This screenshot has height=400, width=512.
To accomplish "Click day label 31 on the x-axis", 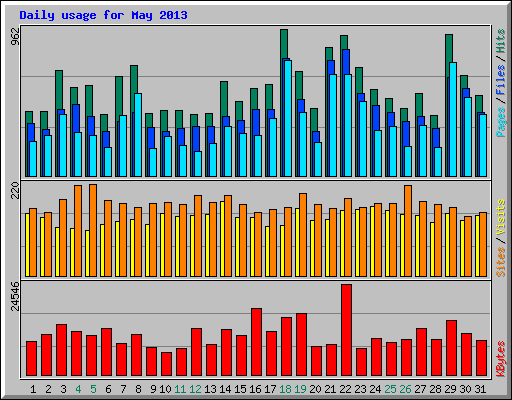I will pos(480,389).
